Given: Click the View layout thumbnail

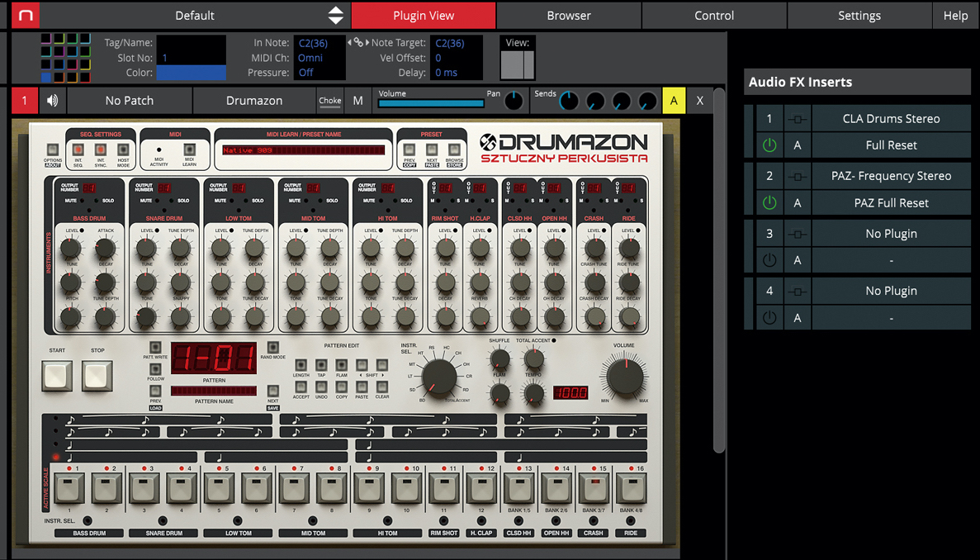Looking at the screenshot, I should [518, 64].
